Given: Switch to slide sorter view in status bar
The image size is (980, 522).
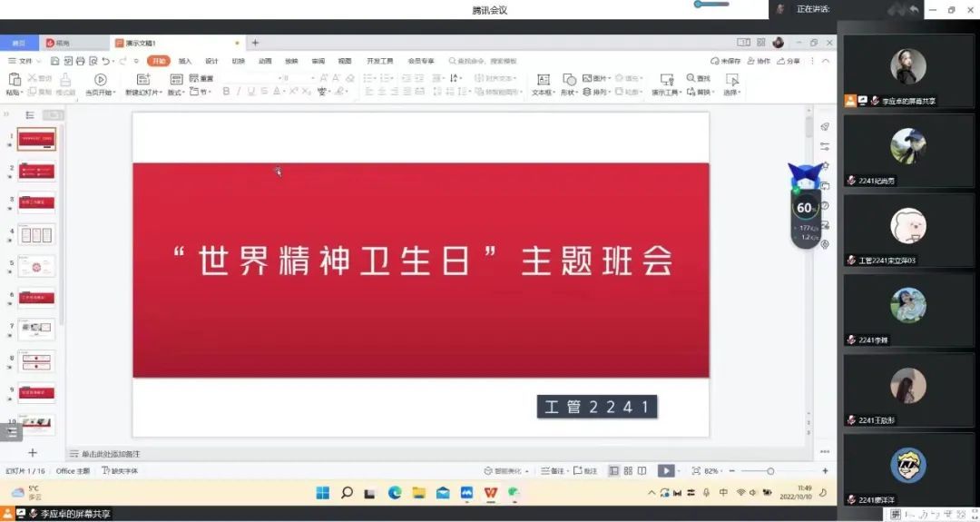Looking at the screenshot, I should tap(628, 471).
